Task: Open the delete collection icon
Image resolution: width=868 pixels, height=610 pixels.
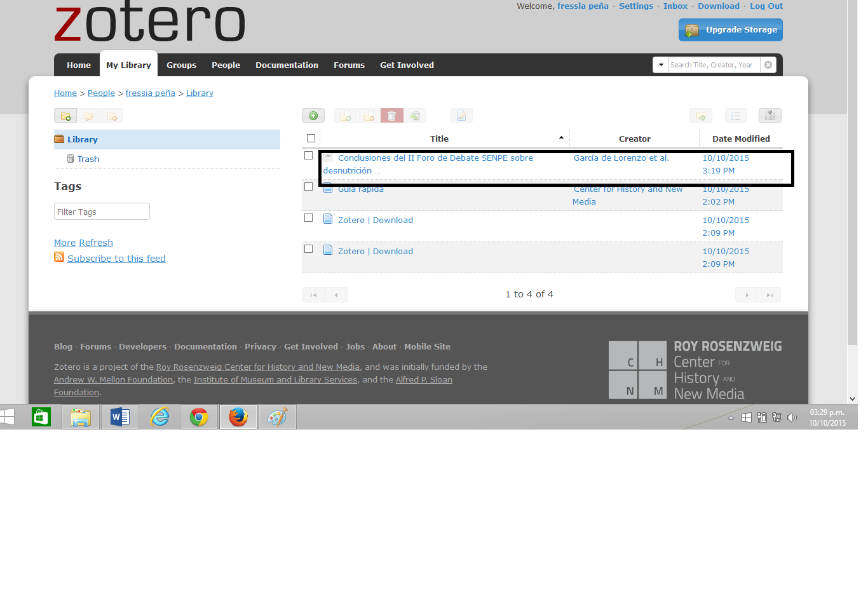Action: point(112,115)
